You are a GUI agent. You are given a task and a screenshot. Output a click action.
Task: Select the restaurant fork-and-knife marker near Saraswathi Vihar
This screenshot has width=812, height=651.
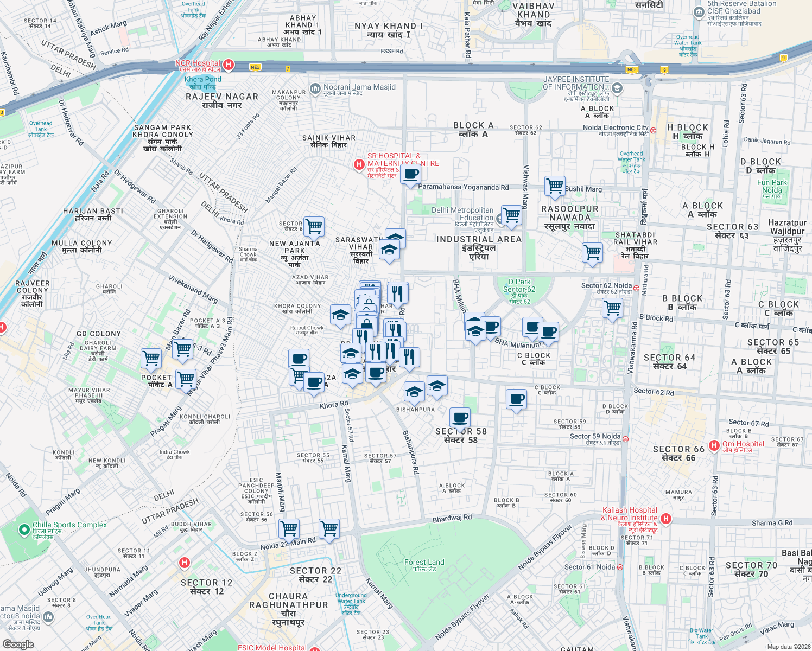coord(397,292)
